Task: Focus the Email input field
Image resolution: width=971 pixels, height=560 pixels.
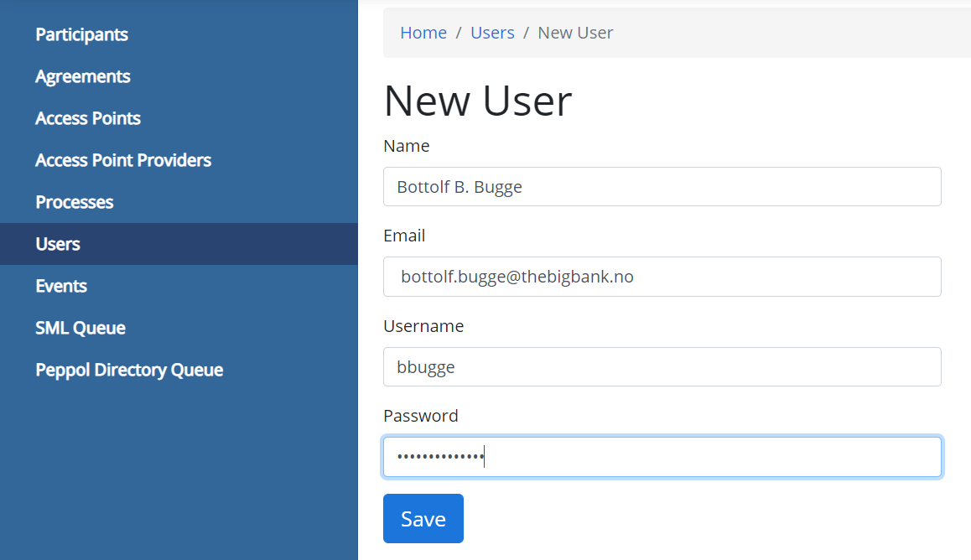Action: [662, 277]
